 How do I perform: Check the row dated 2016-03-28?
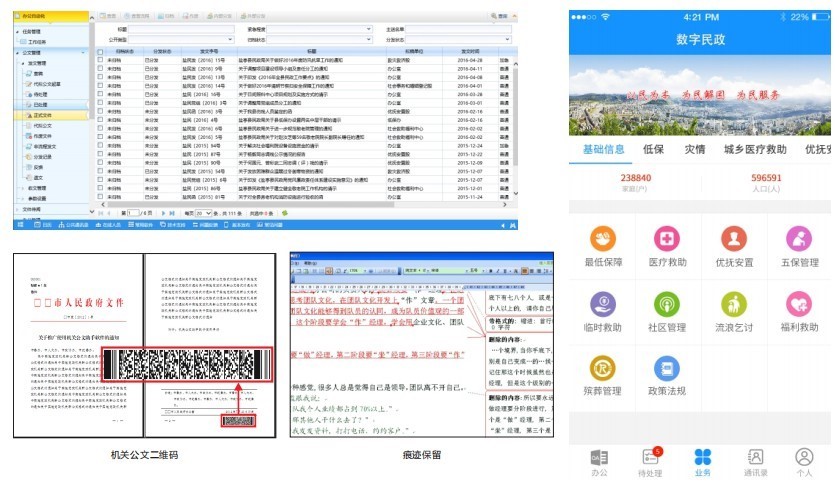100,94
